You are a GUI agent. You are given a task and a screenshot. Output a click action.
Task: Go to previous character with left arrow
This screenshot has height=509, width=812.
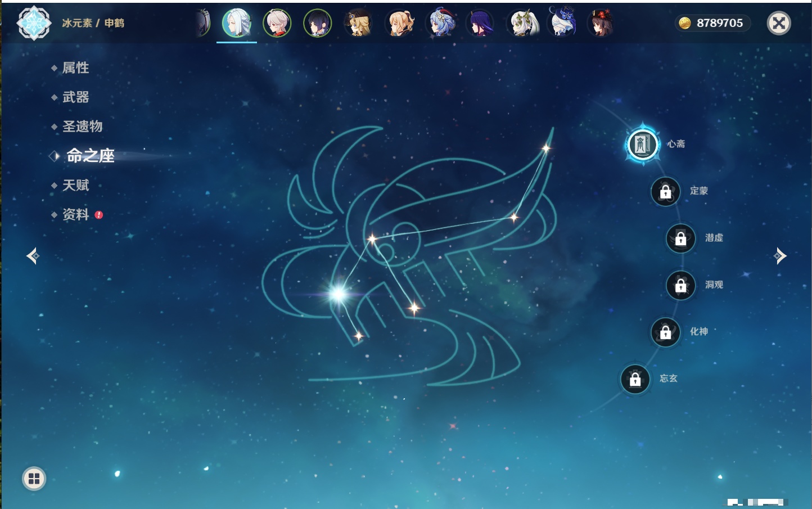(x=33, y=256)
